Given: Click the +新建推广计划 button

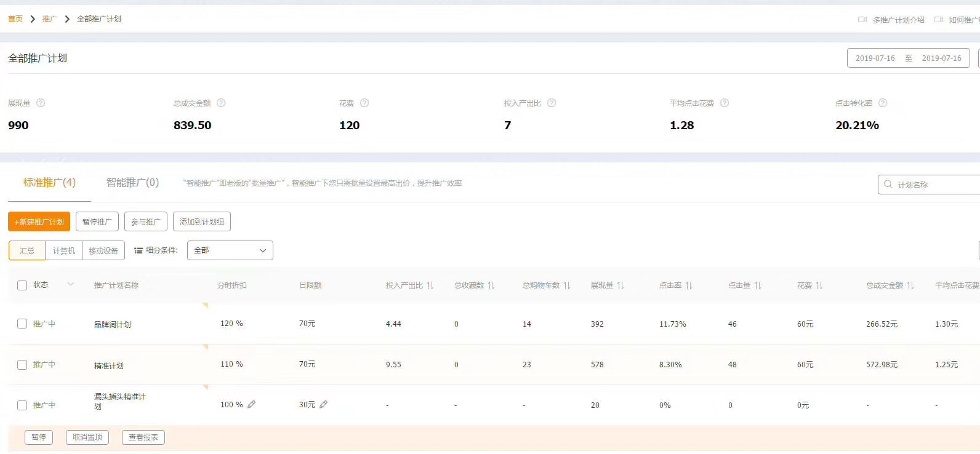Looking at the screenshot, I should (39, 221).
